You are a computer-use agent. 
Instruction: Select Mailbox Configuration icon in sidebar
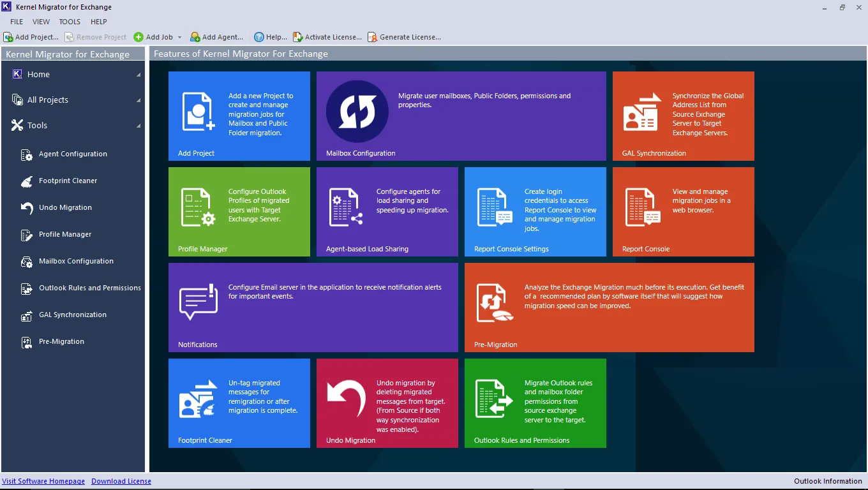pos(27,262)
